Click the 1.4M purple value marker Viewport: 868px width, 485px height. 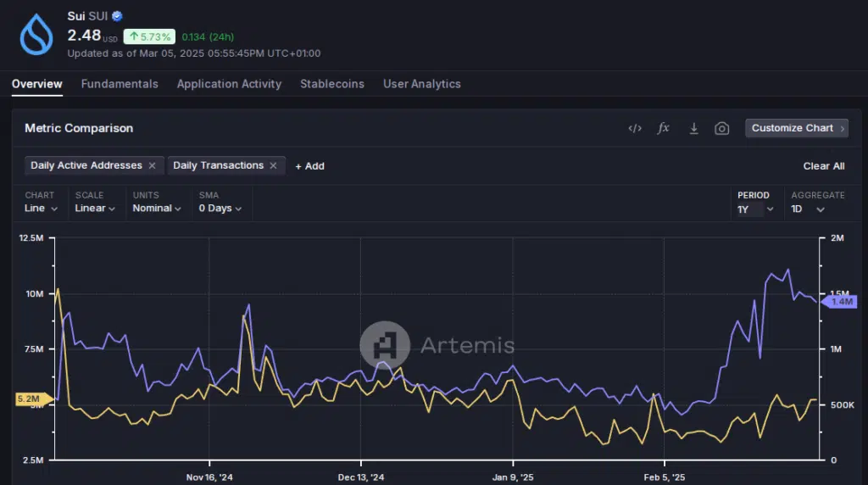[x=838, y=302]
